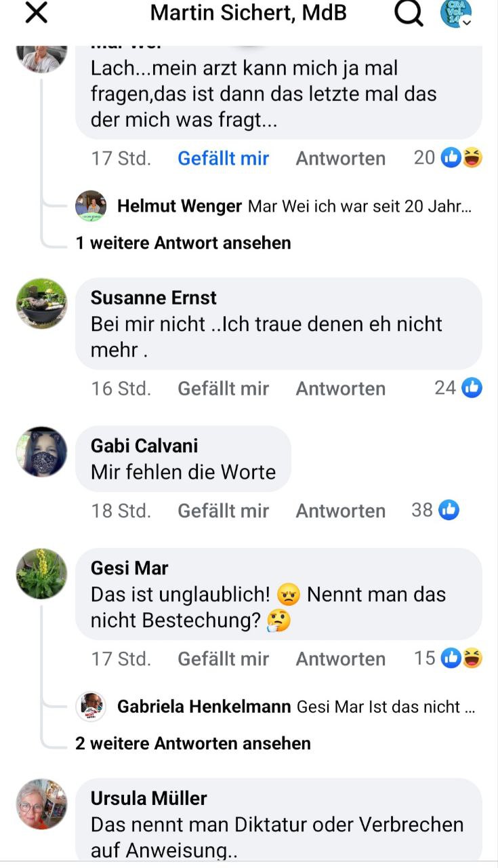Image resolution: width=498 pixels, height=868 pixels.
Task: View reactions on Gabi Calvani's comment
Action: pos(436,510)
